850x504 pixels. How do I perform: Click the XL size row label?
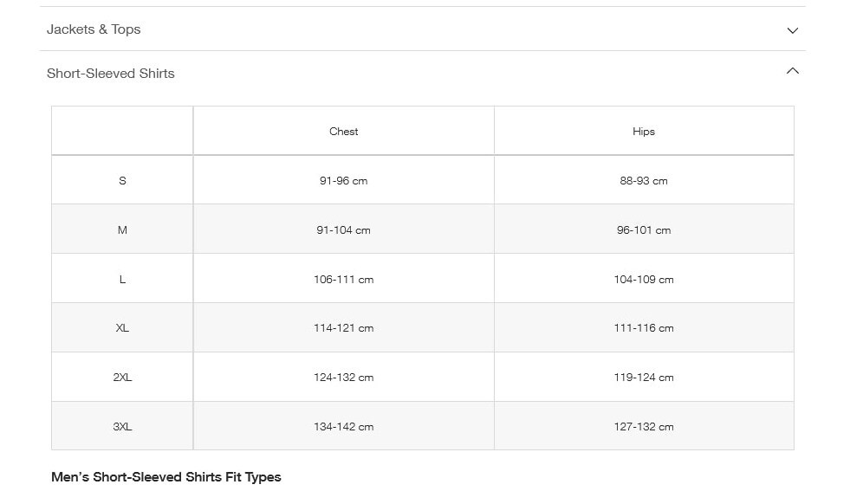[x=122, y=328]
